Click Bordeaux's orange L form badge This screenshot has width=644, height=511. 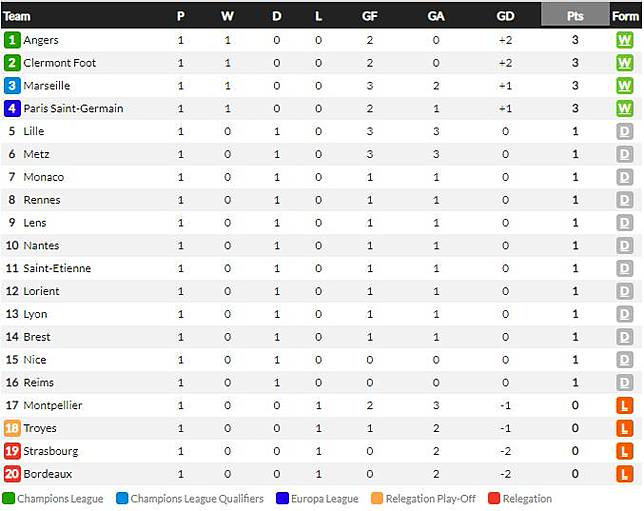pyautogui.click(x=625, y=474)
